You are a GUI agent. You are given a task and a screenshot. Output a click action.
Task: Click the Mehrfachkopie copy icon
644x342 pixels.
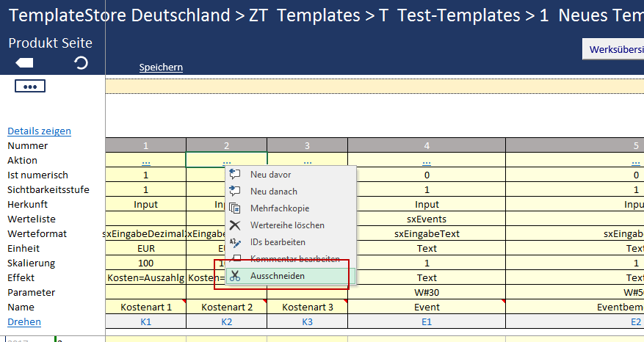(x=235, y=208)
